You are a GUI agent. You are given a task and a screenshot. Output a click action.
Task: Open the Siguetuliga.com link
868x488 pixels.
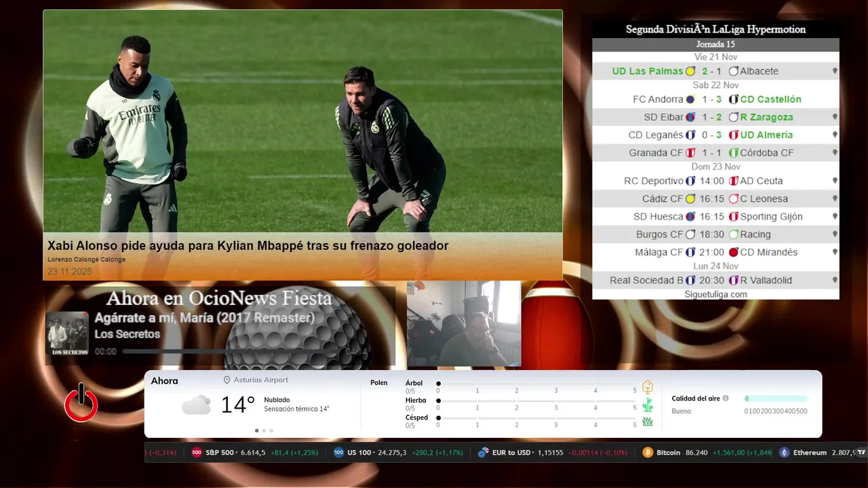coord(715,294)
